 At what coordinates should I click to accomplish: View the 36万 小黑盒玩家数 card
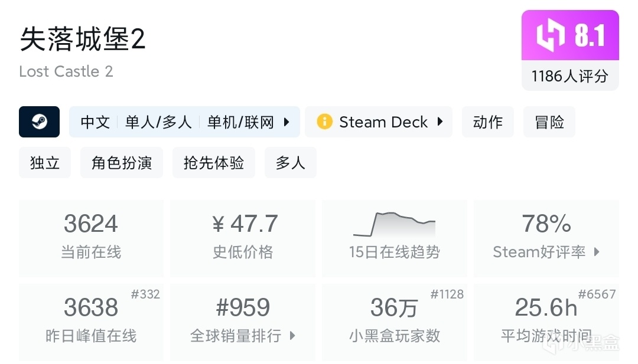tap(394, 322)
